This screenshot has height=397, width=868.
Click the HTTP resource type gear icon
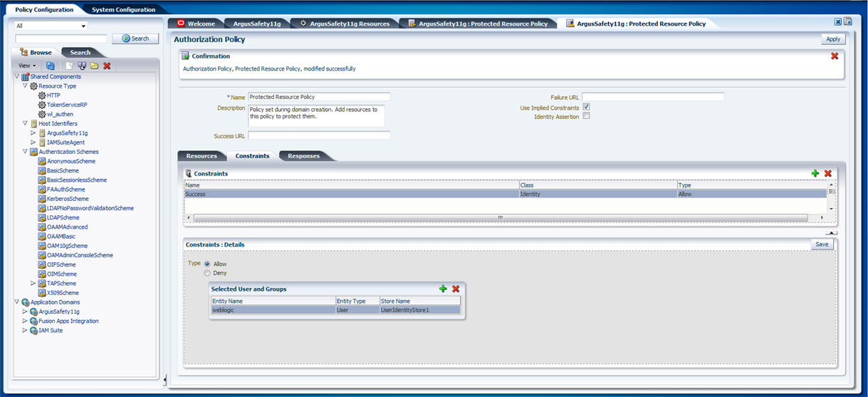tap(42, 95)
